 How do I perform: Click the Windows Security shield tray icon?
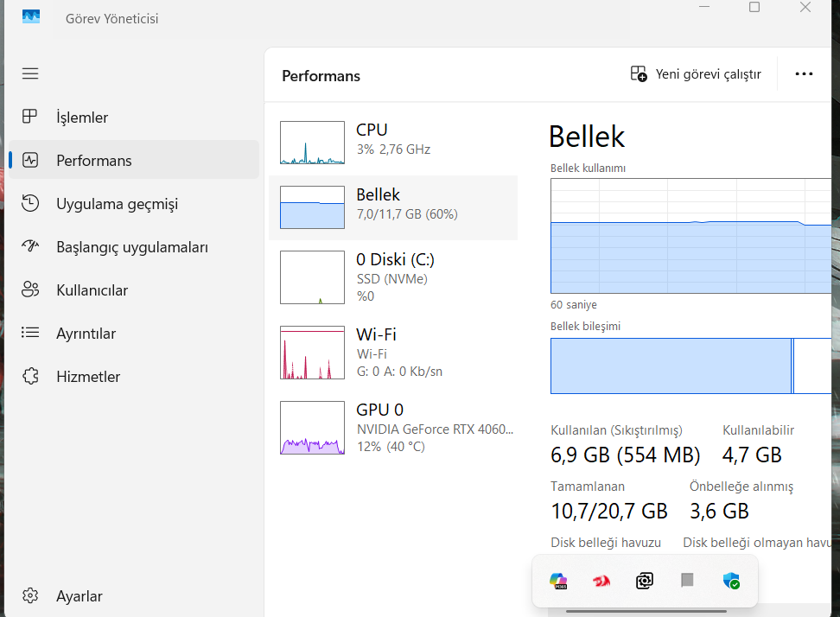tap(731, 581)
